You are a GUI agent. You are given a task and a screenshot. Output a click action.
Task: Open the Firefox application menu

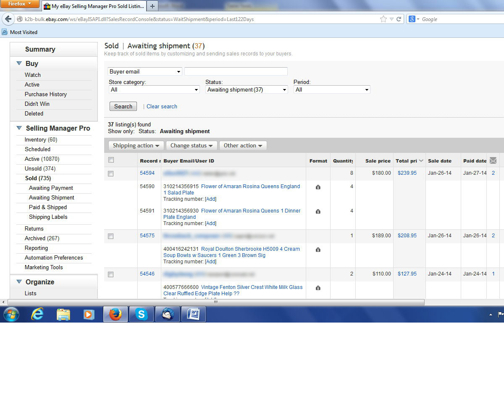tap(20, 4)
